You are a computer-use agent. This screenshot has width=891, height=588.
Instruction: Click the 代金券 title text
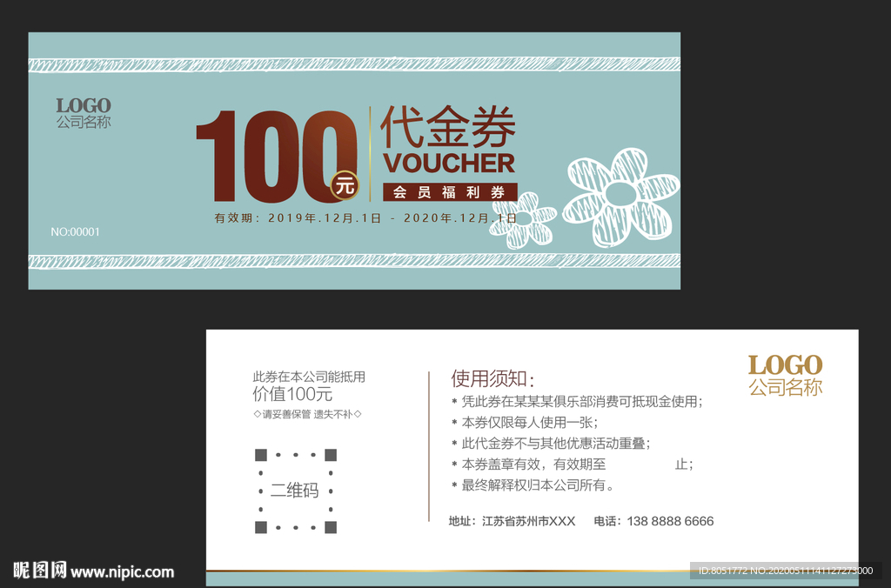448,127
